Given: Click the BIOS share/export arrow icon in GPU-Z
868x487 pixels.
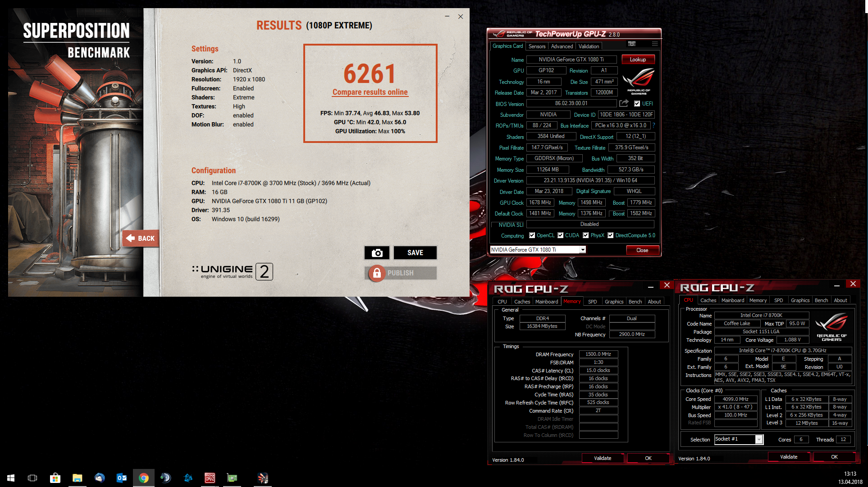Looking at the screenshot, I should tap(624, 103).
